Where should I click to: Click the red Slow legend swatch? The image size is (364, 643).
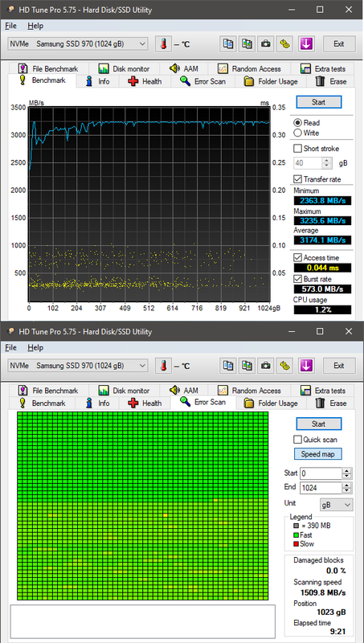(x=297, y=544)
